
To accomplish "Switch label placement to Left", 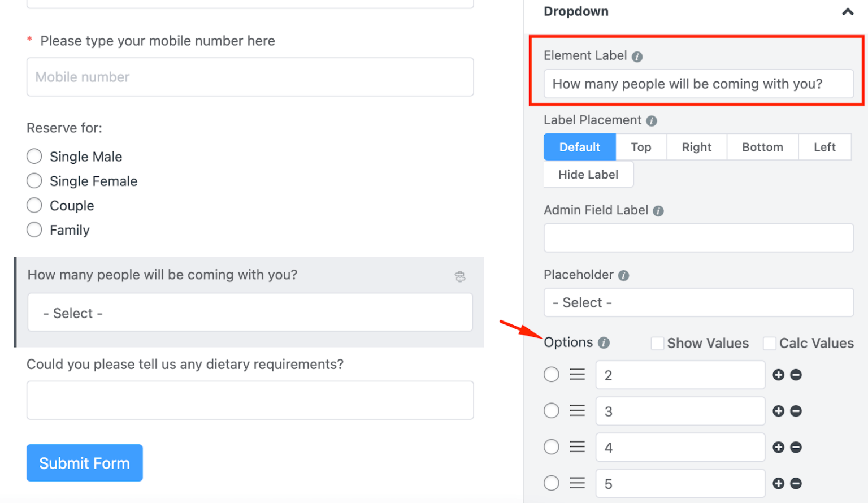I will coord(824,146).
